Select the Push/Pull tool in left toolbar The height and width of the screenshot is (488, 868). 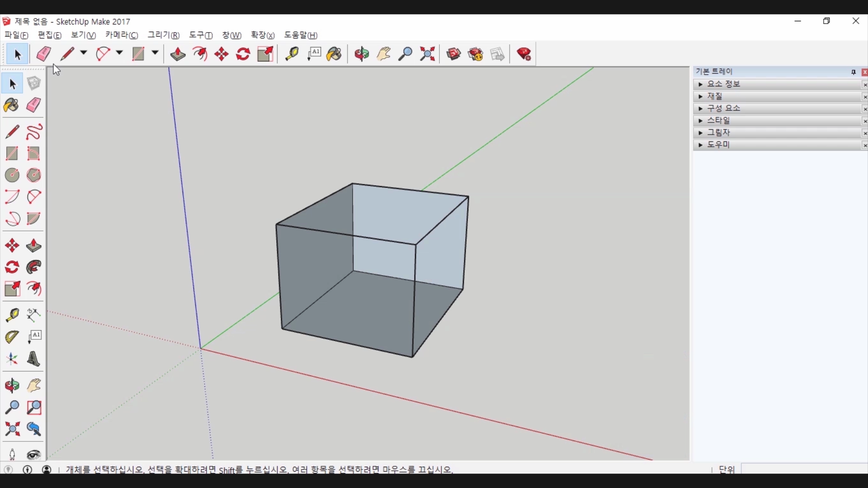[34, 246]
